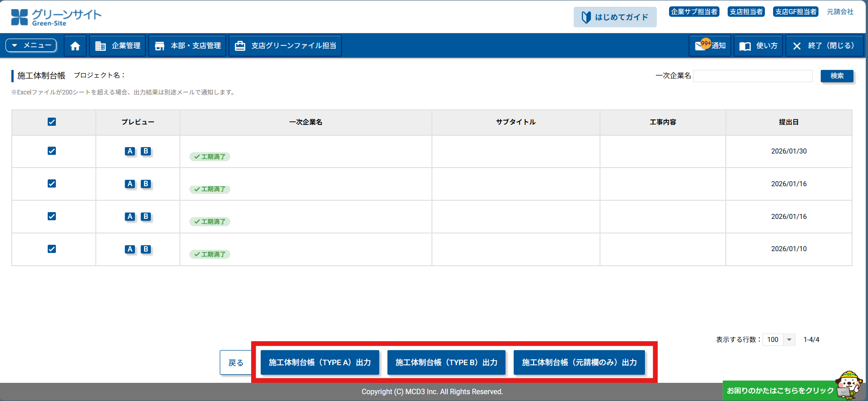Uncheck the row dated 2026/01/30
Viewport: 868px width, 401px height.
coord(52,151)
